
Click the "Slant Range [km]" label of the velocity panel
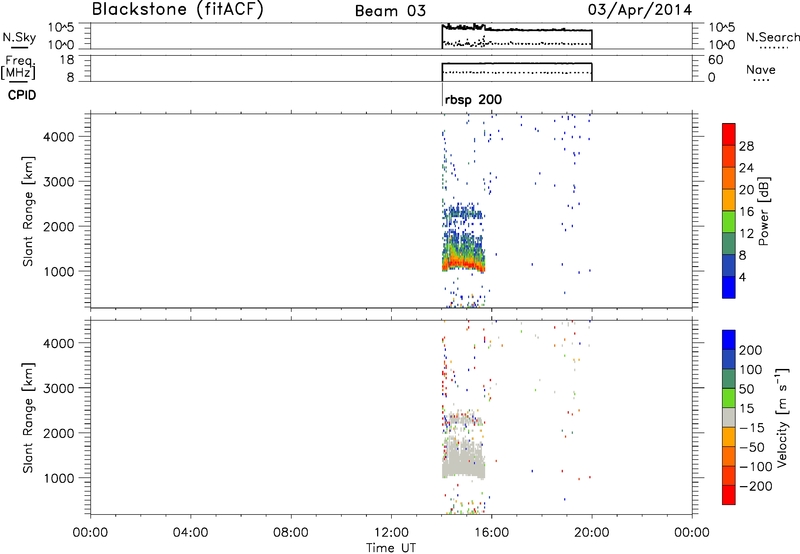click(28, 418)
